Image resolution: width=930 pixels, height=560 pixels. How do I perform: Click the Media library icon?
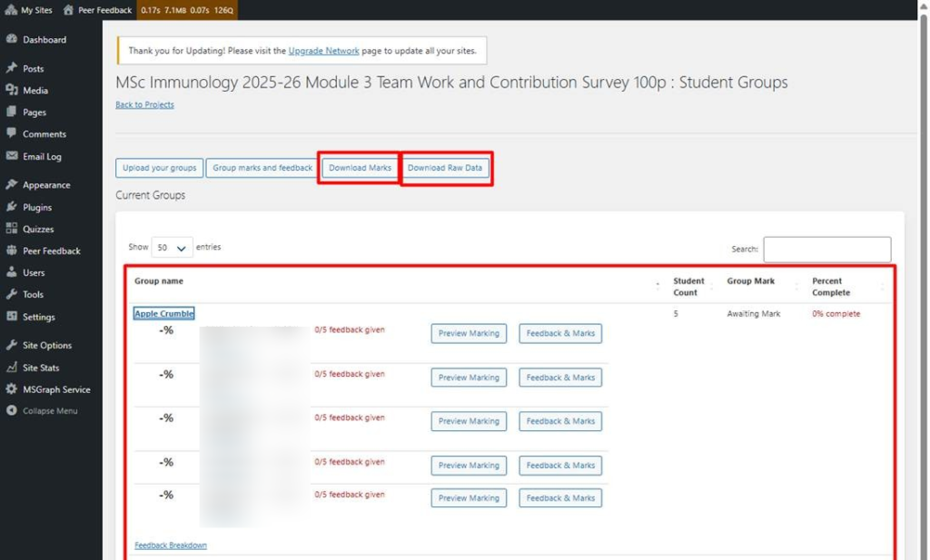pyautogui.click(x=11, y=91)
